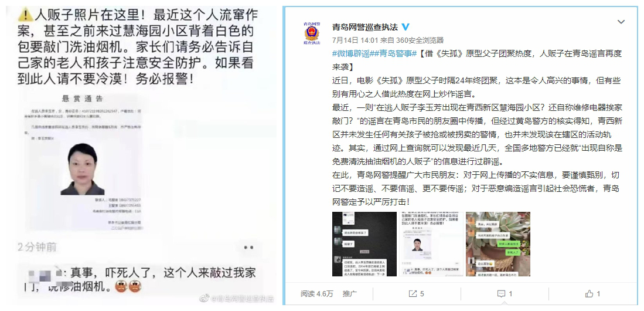
Task: Open the middle wanted-notice thumbnail image
Action: 431,244
